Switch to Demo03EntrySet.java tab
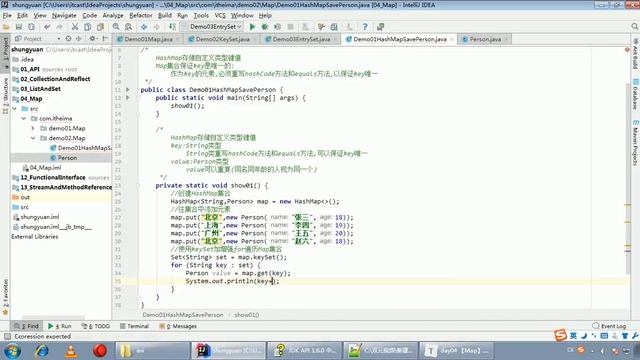Viewport: 640px width, 360px height. coord(301,39)
